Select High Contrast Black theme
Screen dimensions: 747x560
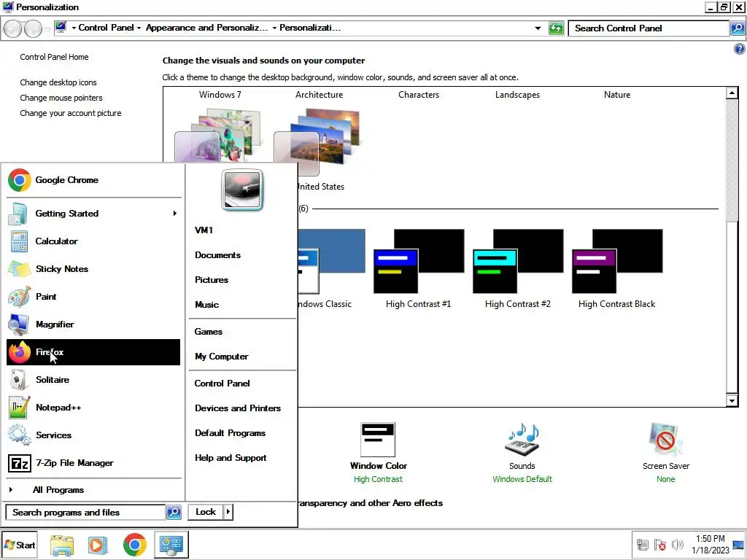coord(617,269)
